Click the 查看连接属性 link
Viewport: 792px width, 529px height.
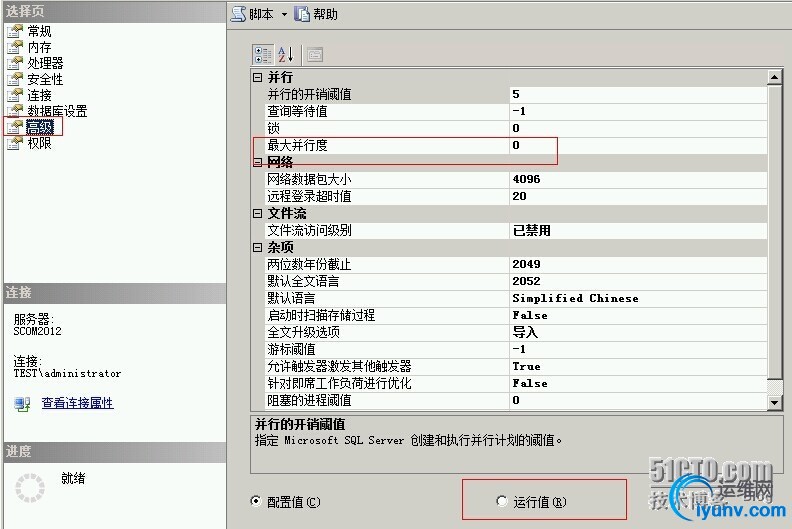[x=77, y=403]
